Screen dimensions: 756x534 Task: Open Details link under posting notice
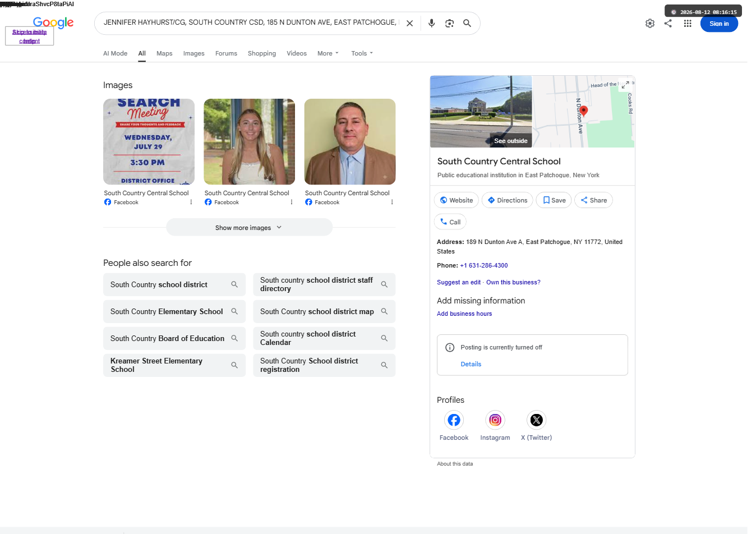coord(471,364)
